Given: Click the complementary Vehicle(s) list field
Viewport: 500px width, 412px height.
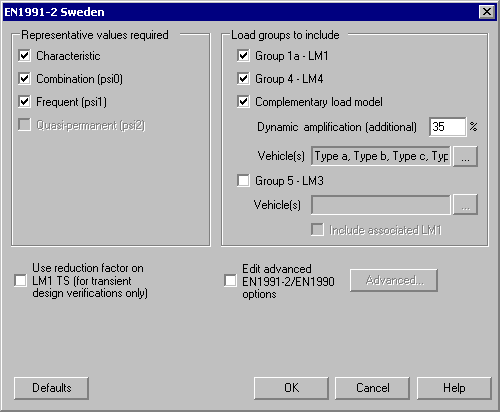Looking at the screenshot, I should coord(381,156).
